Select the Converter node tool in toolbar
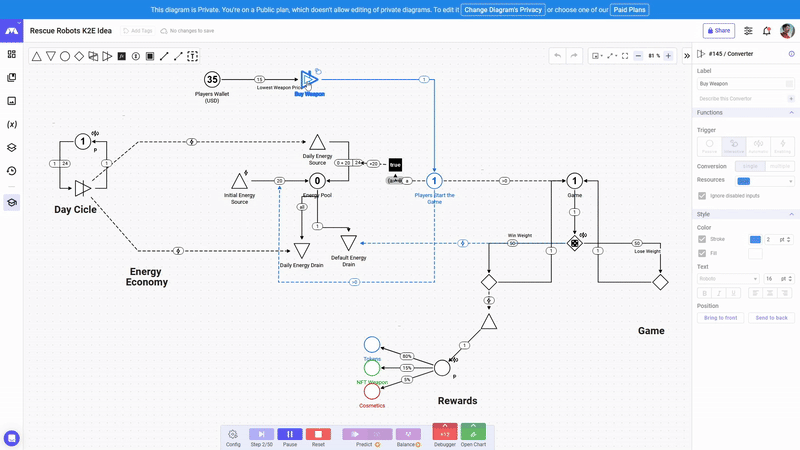 tap(107, 56)
